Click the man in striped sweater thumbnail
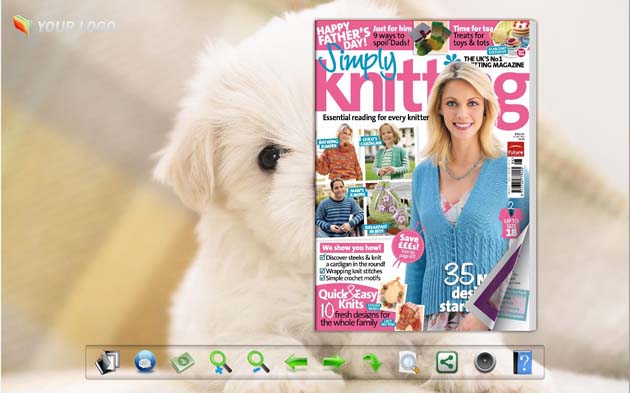Screen dimensions: 630x393 tap(340, 208)
